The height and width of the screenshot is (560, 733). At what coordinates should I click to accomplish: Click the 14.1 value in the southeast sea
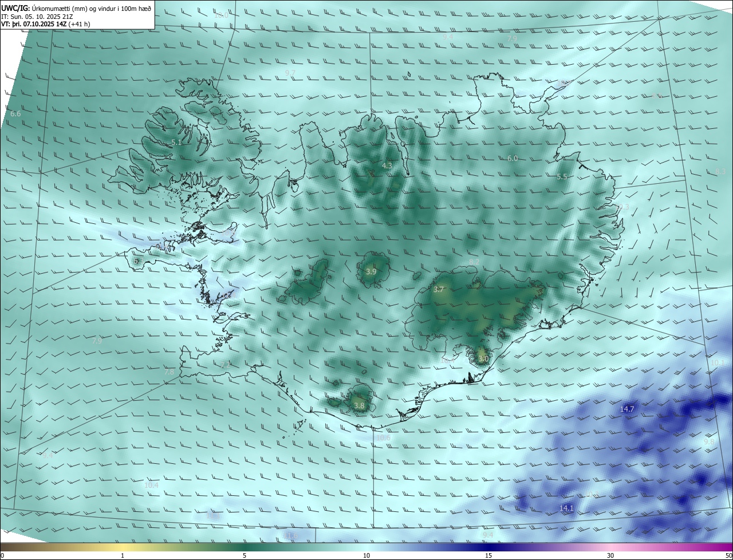point(566,508)
